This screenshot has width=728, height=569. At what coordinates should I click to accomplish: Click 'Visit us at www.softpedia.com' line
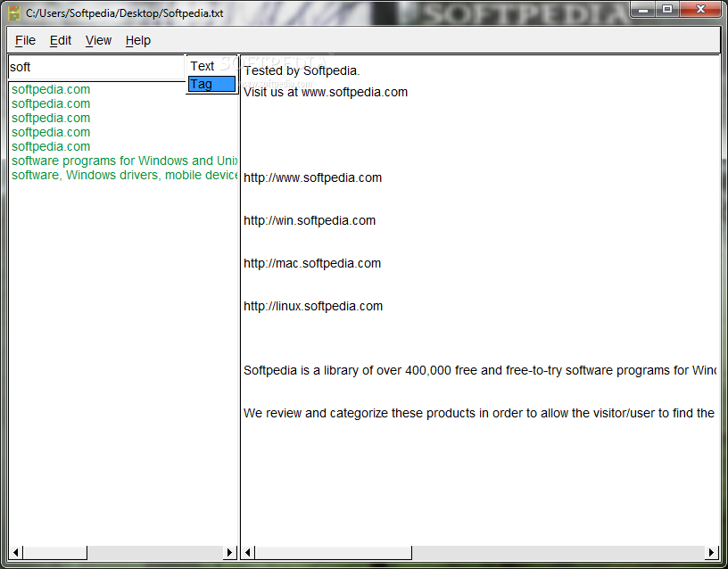click(326, 92)
